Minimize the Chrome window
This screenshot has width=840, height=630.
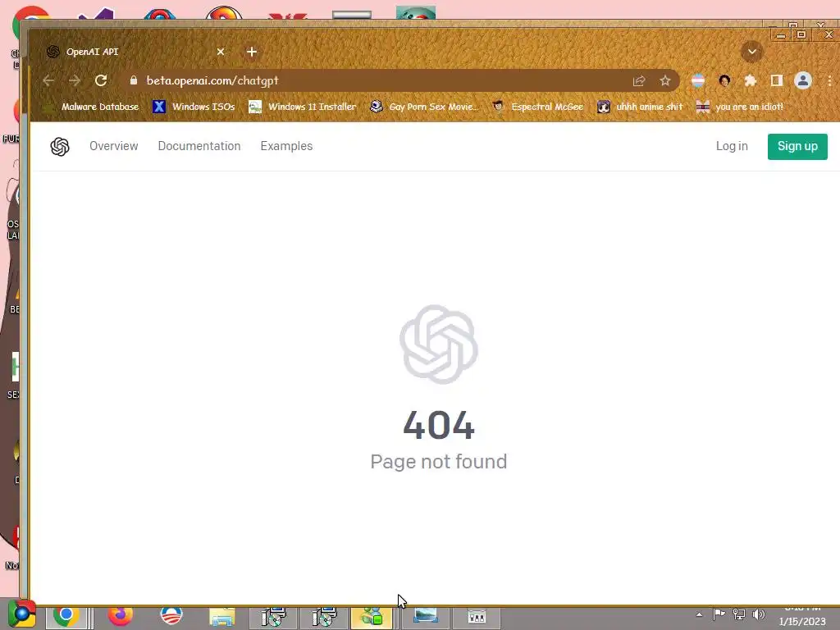coord(781,34)
